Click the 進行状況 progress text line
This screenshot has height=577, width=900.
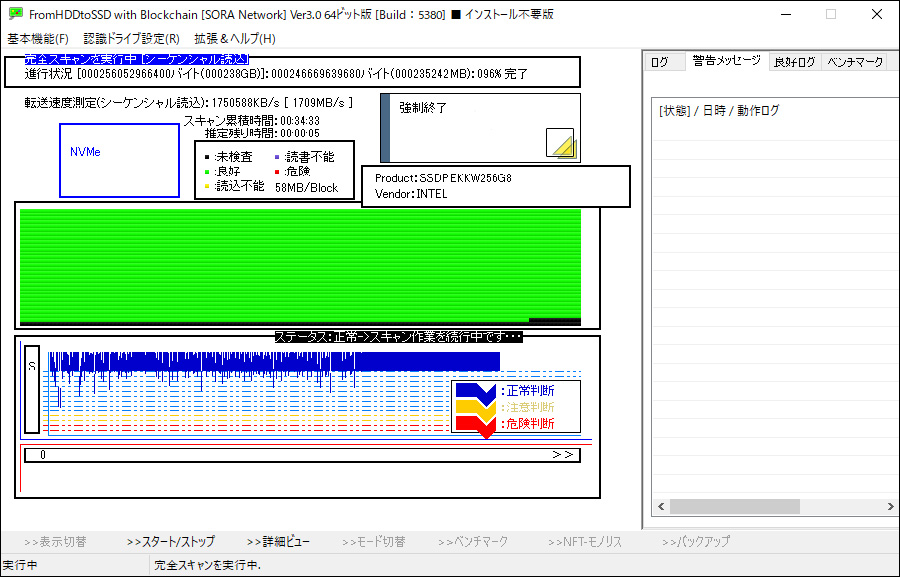[276, 74]
